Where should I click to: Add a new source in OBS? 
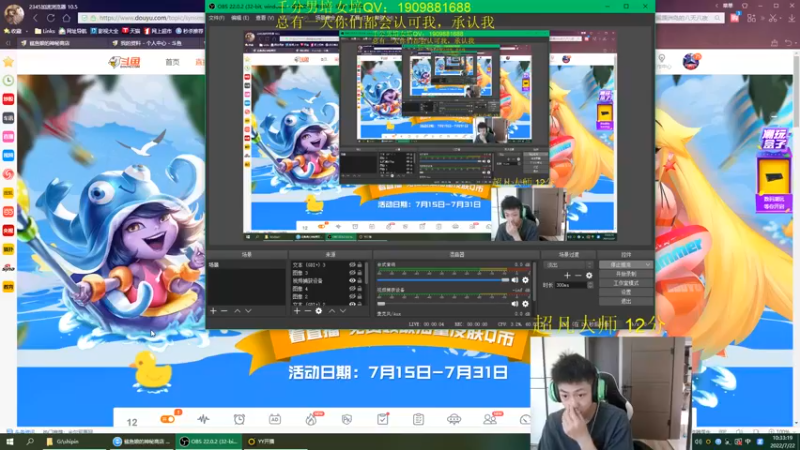point(297,311)
